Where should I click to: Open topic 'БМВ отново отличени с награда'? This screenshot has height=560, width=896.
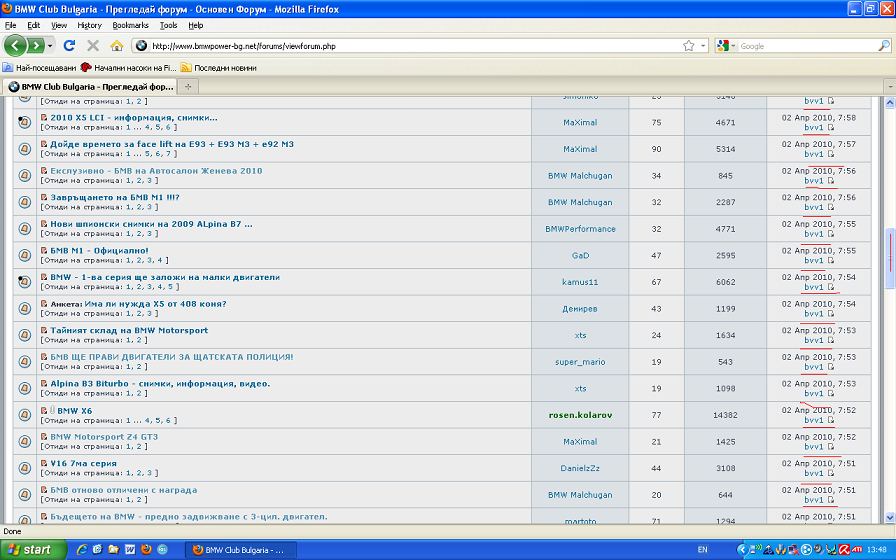pos(123,490)
